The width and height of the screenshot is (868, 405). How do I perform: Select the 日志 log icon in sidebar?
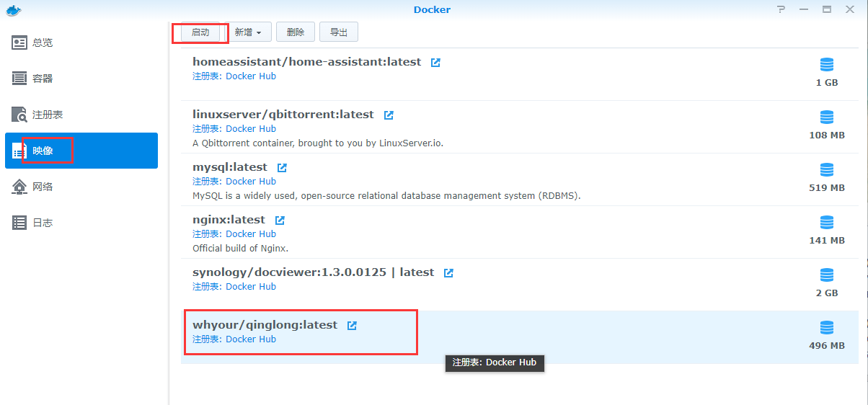19,223
